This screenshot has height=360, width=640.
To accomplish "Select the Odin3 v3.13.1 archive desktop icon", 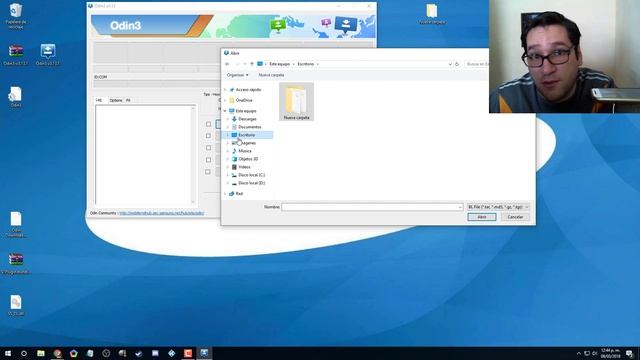I will (16, 55).
